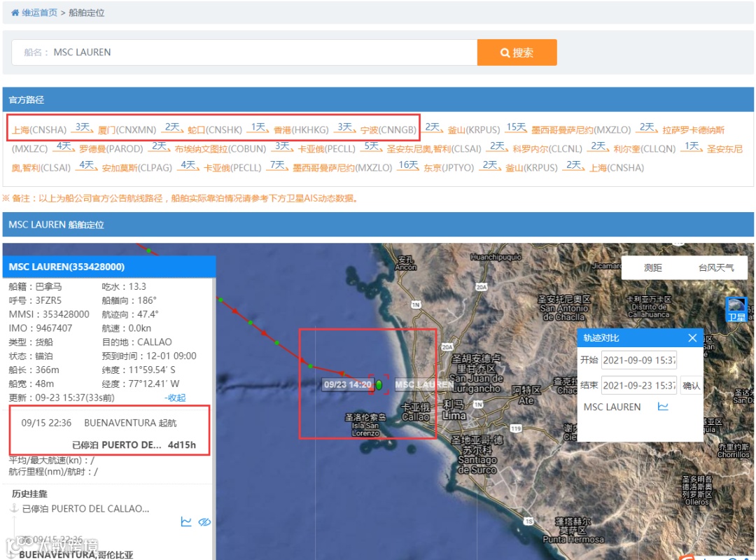Click the BUENAVENTURA 起航 departure entry
This screenshot has height=560, width=756.
(99, 423)
